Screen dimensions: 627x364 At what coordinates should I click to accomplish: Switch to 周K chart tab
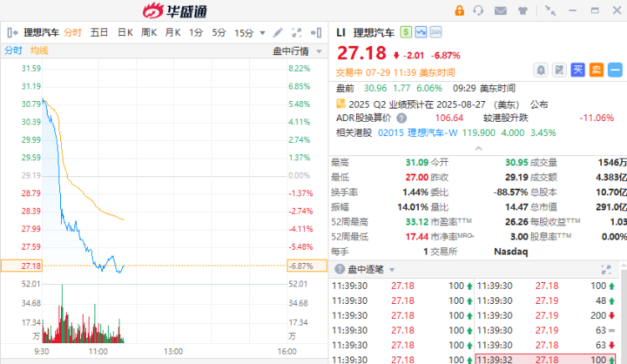[149, 33]
